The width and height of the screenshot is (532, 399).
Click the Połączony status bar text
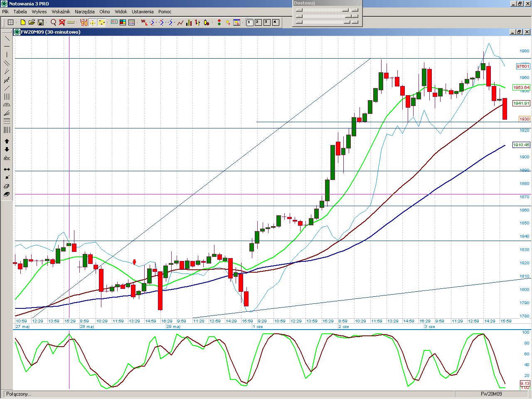(x=18, y=394)
